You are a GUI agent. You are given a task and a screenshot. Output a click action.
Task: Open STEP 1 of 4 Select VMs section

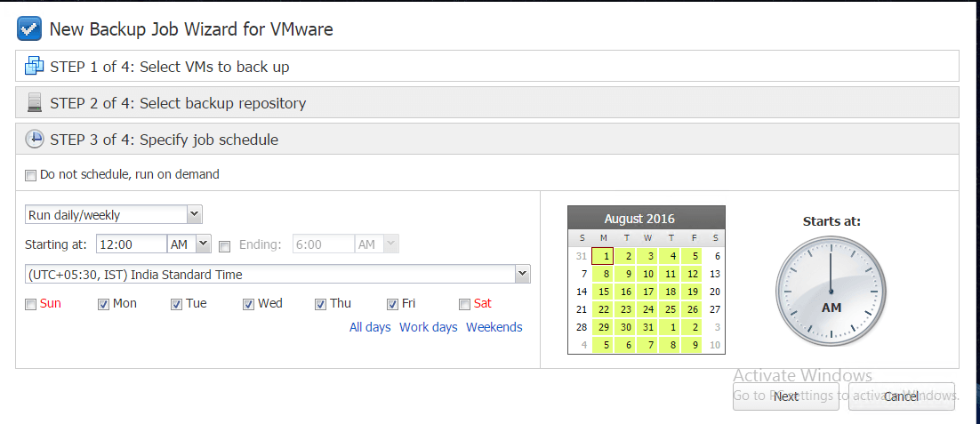[169, 67]
